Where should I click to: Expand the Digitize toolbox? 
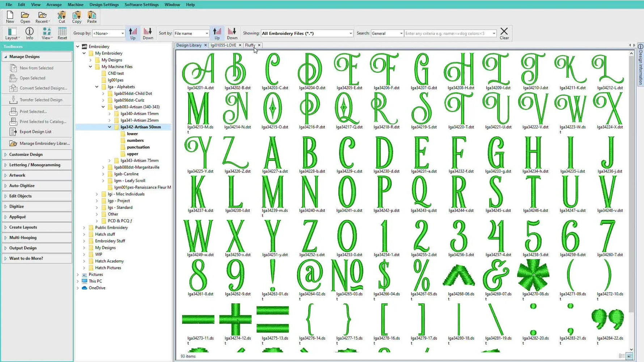point(37,206)
